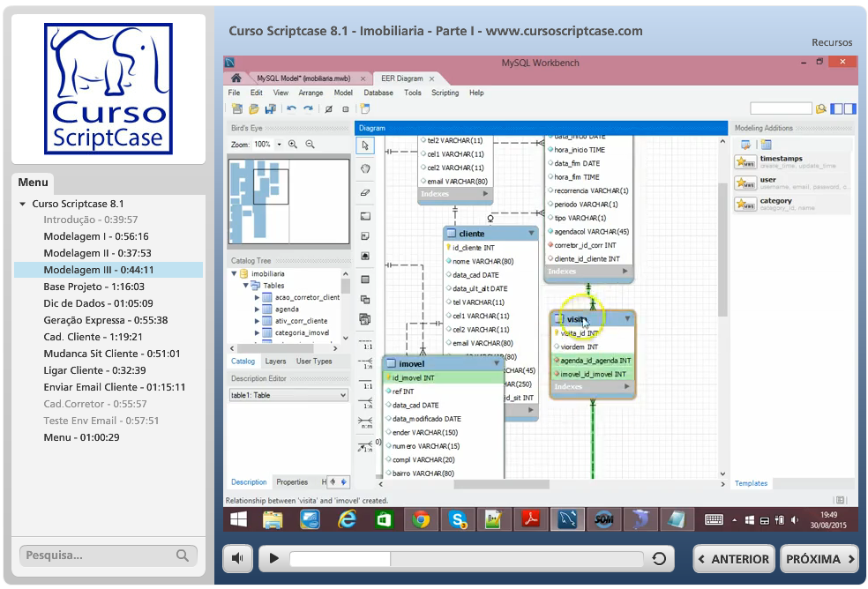Click the zoom out magnifier icon
Image resolution: width=868 pixels, height=589 pixels.
[x=310, y=145]
